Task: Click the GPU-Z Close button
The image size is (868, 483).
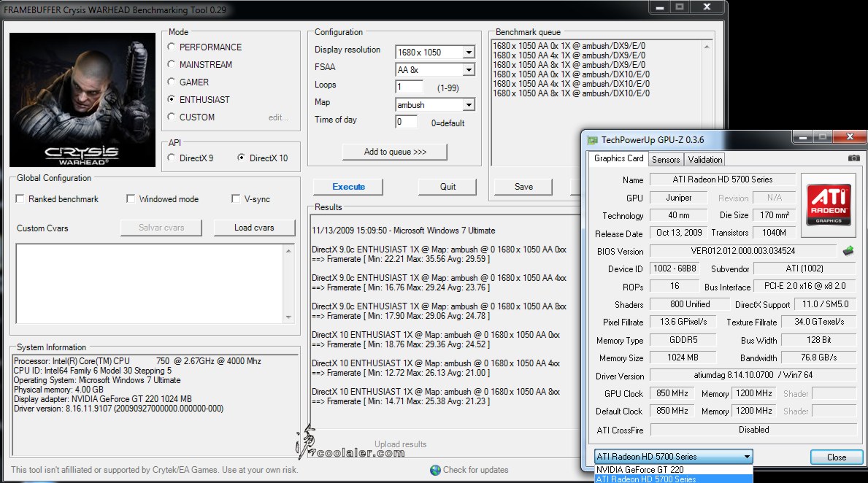Action: [x=837, y=457]
